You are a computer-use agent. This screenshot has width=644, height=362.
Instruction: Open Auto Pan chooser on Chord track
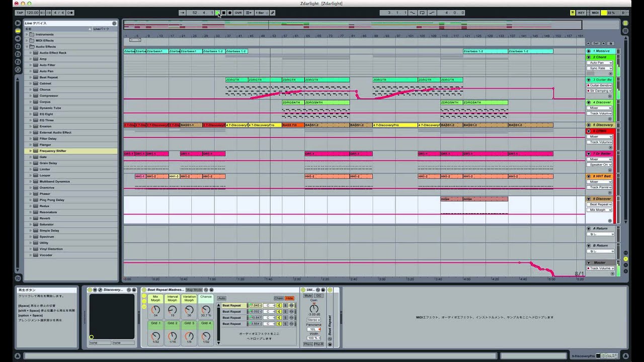[x=600, y=63]
